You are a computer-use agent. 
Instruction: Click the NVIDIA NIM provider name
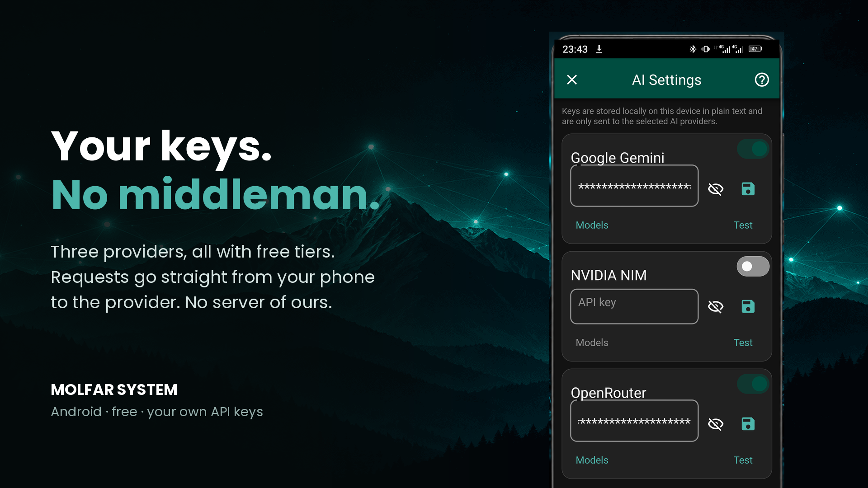pyautogui.click(x=609, y=275)
